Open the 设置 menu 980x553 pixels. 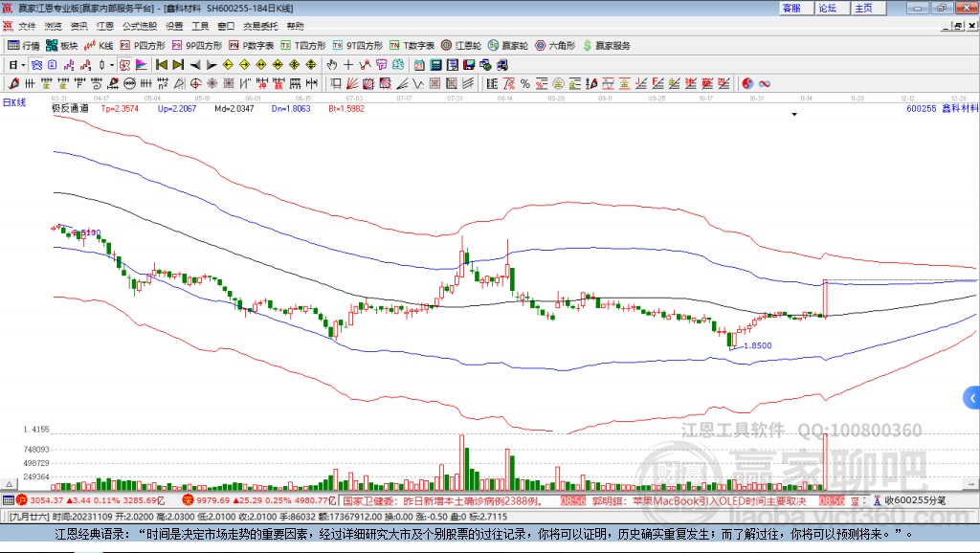[x=174, y=26]
